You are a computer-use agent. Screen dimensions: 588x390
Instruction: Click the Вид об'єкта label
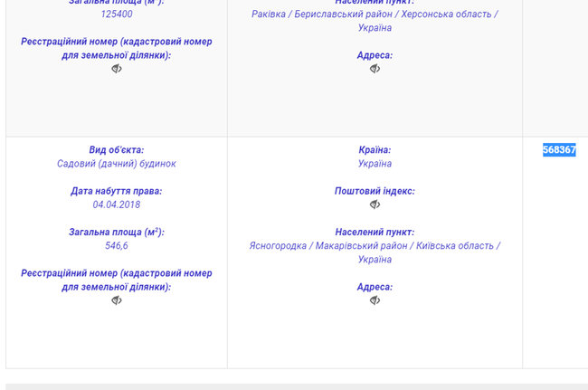pos(117,150)
